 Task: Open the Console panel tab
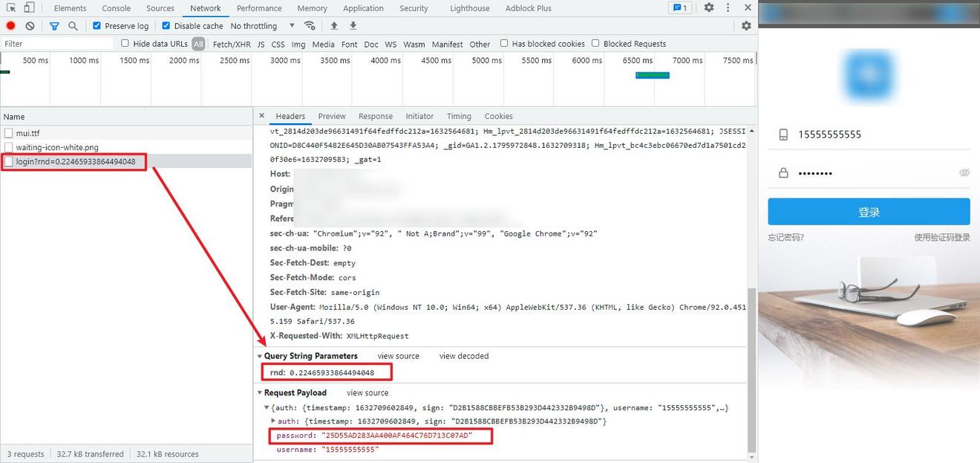[x=117, y=8]
